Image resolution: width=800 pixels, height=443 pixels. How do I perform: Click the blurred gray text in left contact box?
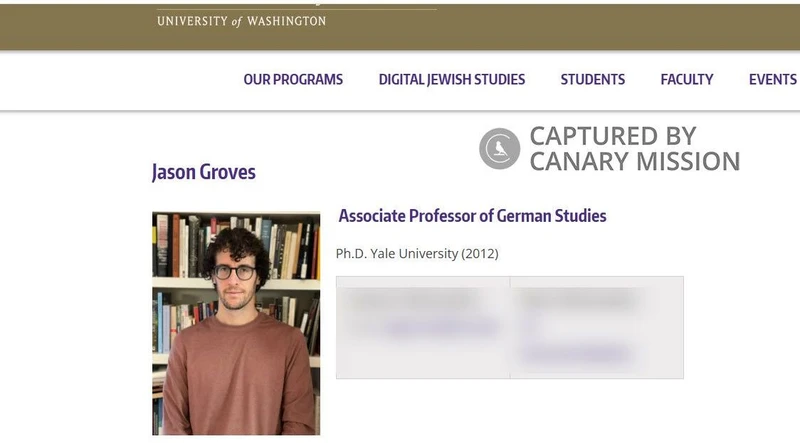click(x=410, y=299)
